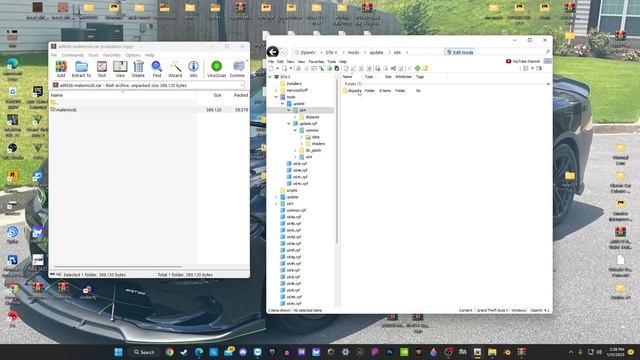Open Google Chrome from the taskbar
Viewport: 640px width, 360px height.
(169, 352)
